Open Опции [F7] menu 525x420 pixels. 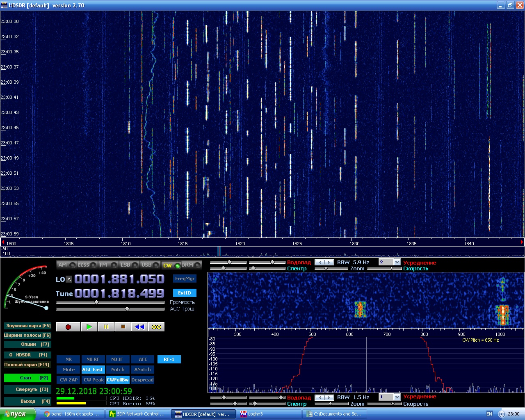(27, 345)
